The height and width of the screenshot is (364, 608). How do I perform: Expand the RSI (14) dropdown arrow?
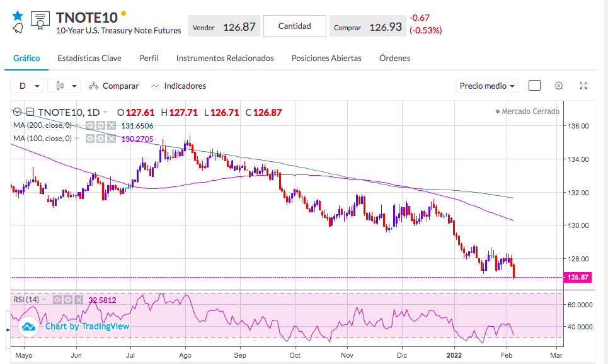click(44, 300)
